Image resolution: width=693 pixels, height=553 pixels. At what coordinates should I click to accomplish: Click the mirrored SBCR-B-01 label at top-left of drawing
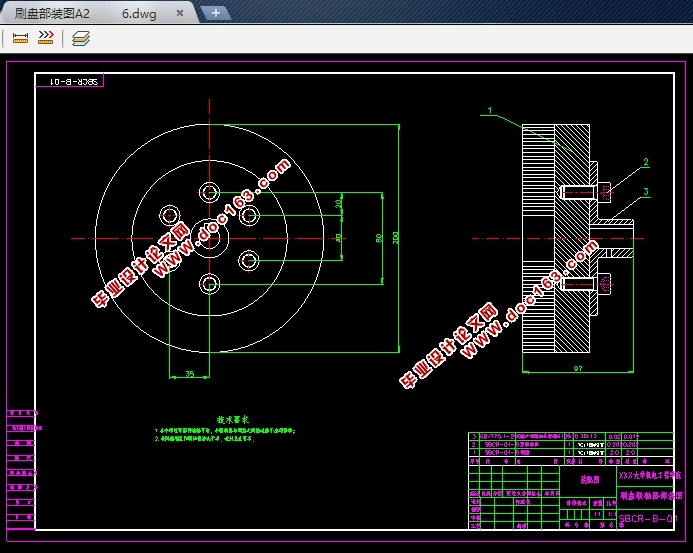[x=73, y=81]
